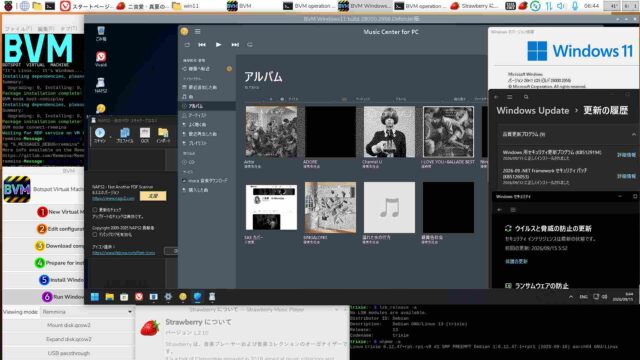
Task: Open the Vivaldi desktop icon
Action: [101, 59]
